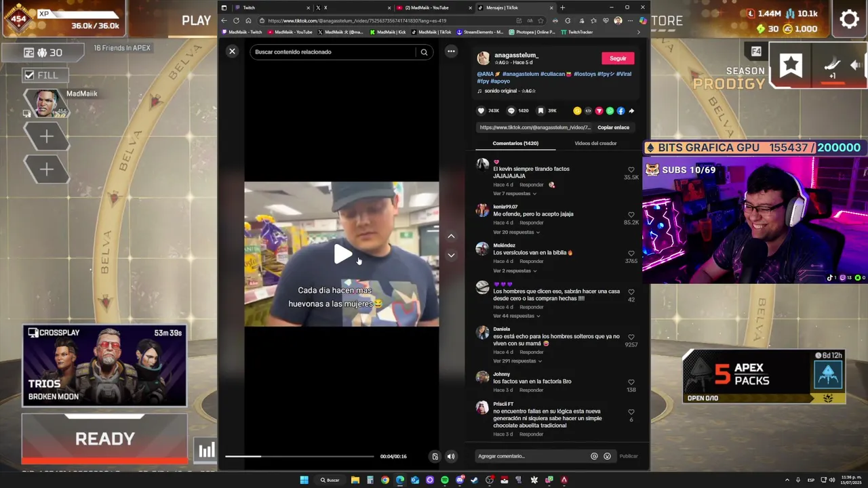Expand Ver 2 respuestas under Meléndez comment

[515, 271]
